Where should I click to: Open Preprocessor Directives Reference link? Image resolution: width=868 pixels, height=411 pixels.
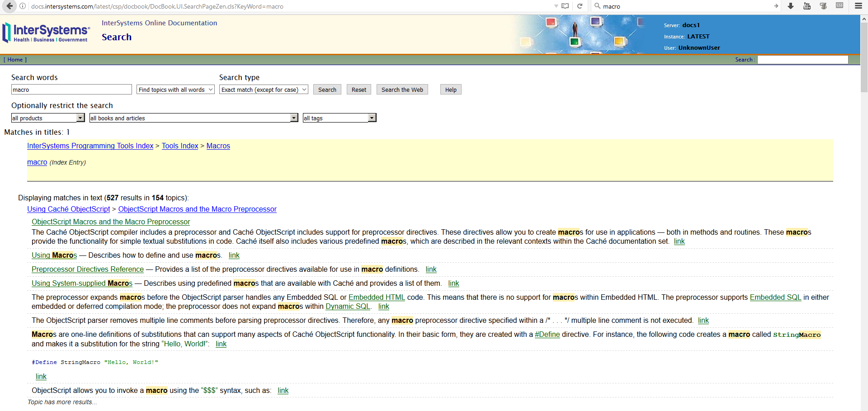pyautogui.click(x=88, y=269)
